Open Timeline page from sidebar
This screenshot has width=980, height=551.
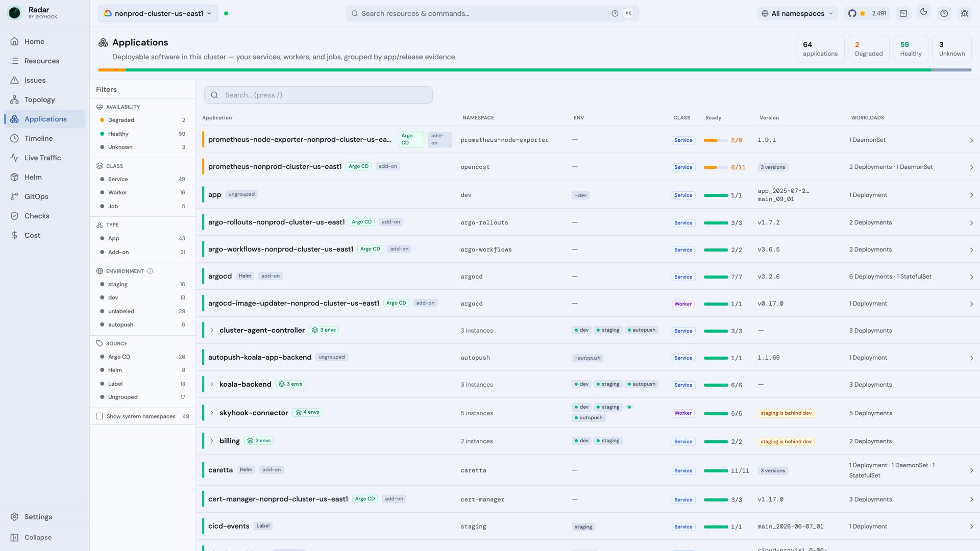pyautogui.click(x=45, y=138)
